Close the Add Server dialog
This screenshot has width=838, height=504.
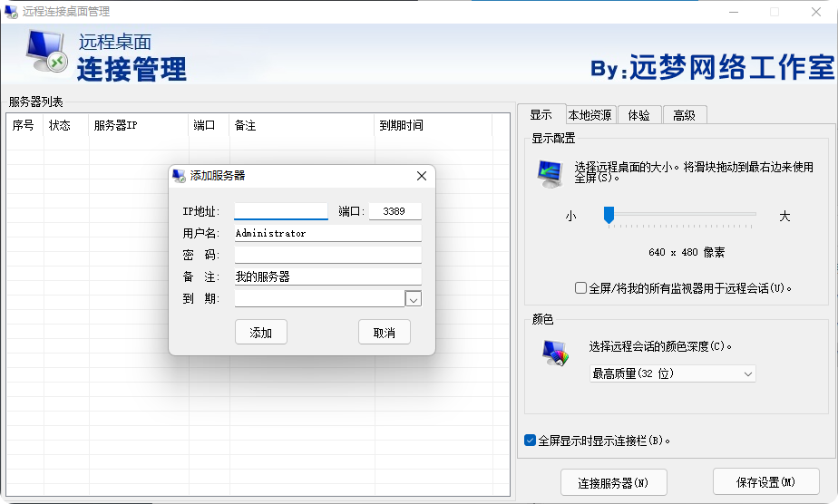click(421, 176)
